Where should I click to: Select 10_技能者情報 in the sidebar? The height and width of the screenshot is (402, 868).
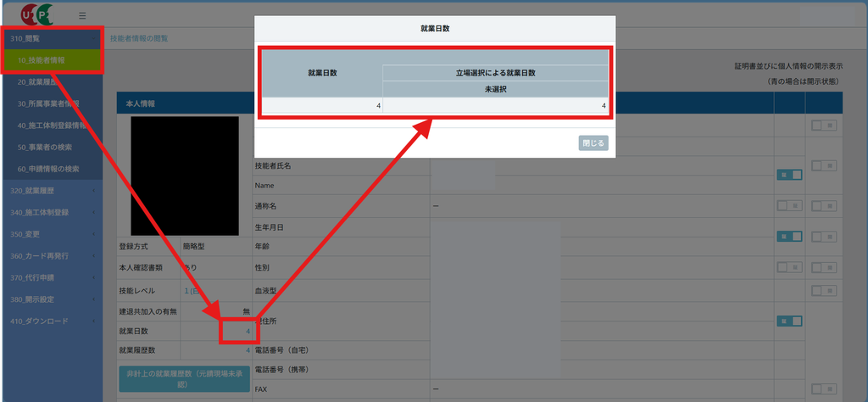52,60
